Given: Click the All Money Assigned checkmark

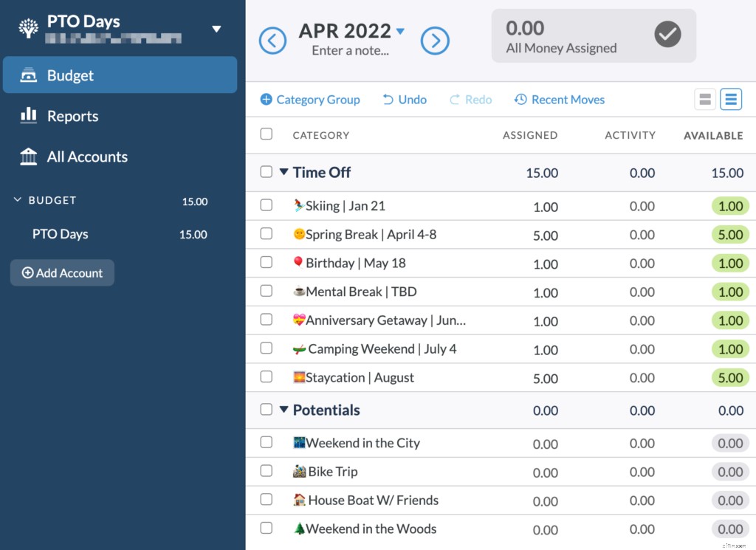Looking at the screenshot, I should 667,35.
